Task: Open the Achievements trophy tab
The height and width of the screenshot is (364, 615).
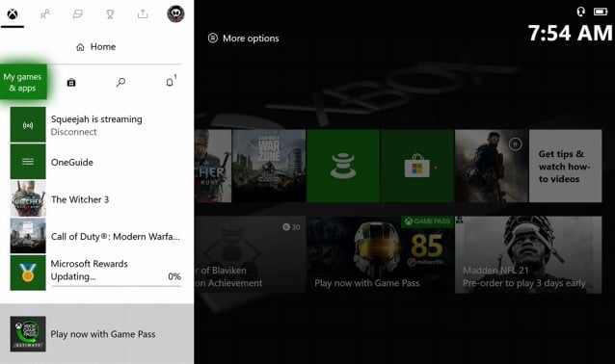Action: [x=110, y=14]
